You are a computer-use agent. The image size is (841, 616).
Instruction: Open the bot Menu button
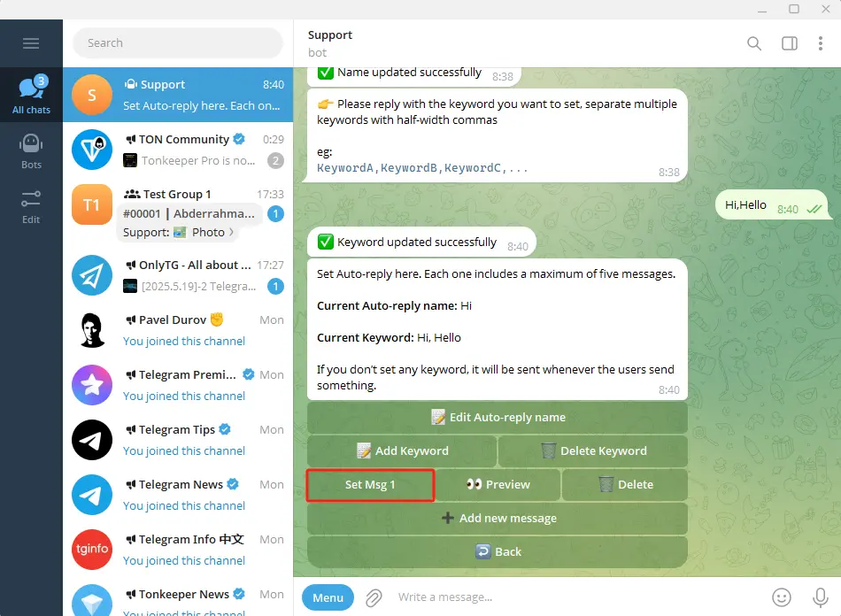coord(328,597)
